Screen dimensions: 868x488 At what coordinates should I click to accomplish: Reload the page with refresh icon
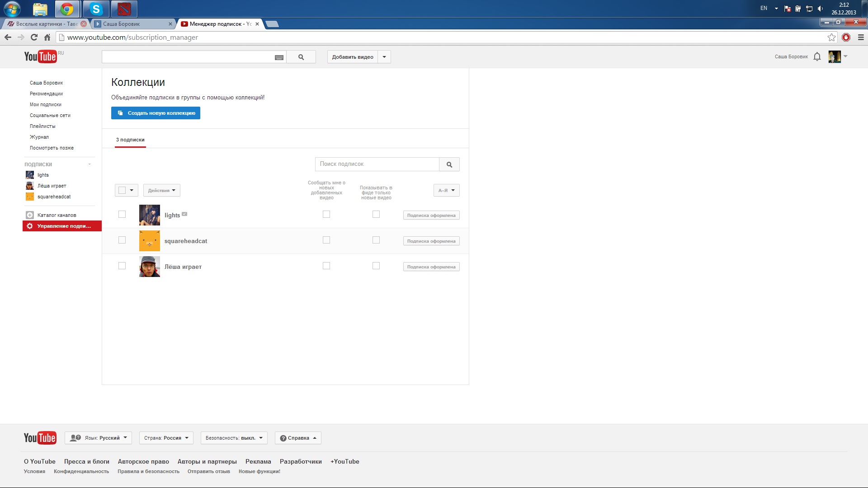[34, 38]
